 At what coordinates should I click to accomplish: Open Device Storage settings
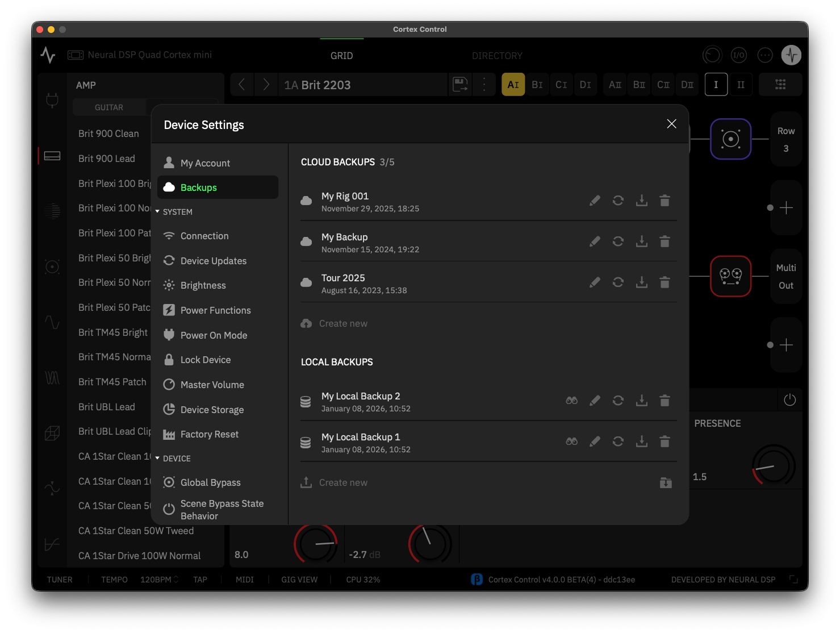pos(218,410)
